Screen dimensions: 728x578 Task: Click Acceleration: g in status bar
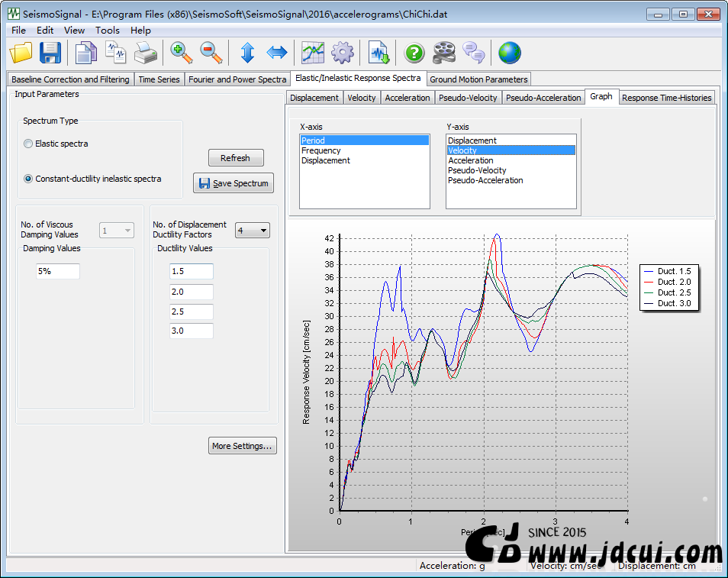(x=453, y=566)
